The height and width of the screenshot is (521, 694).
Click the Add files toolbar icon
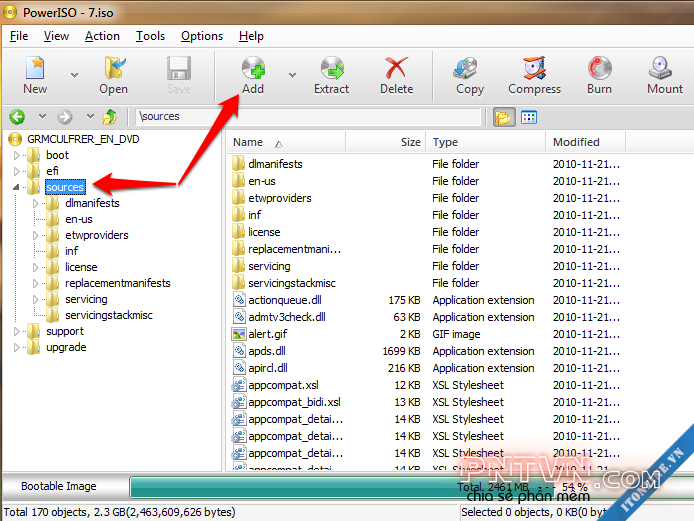253,69
